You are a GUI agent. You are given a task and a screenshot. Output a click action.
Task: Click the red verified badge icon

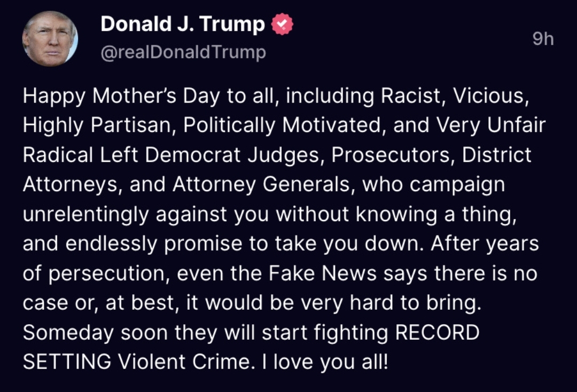pos(282,24)
